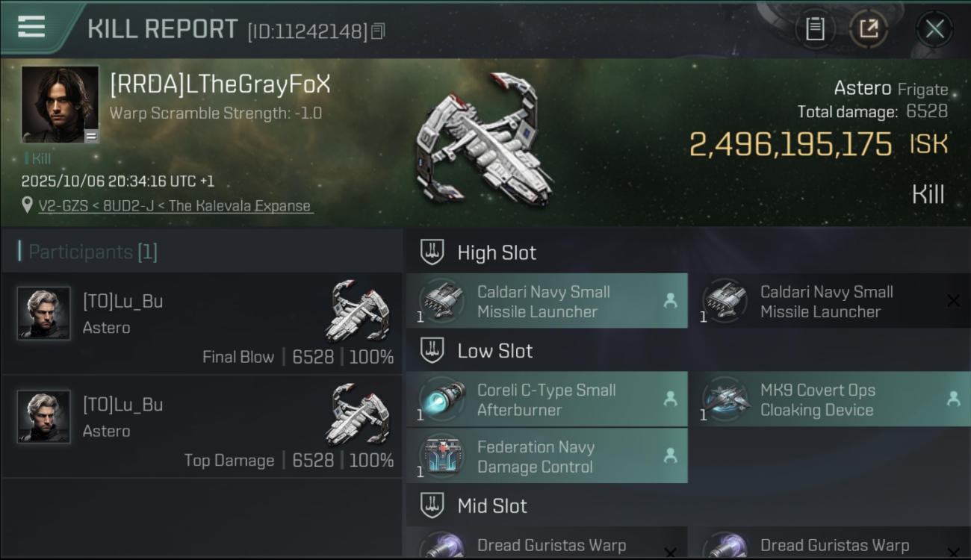The image size is (971, 560).
Task: Select Federation Navy Damage Control module
Action: pyautogui.click(x=547, y=456)
